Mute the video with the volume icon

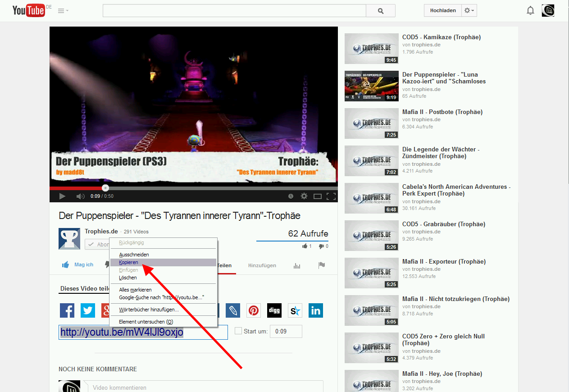pyautogui.click(x=80, y=196)
